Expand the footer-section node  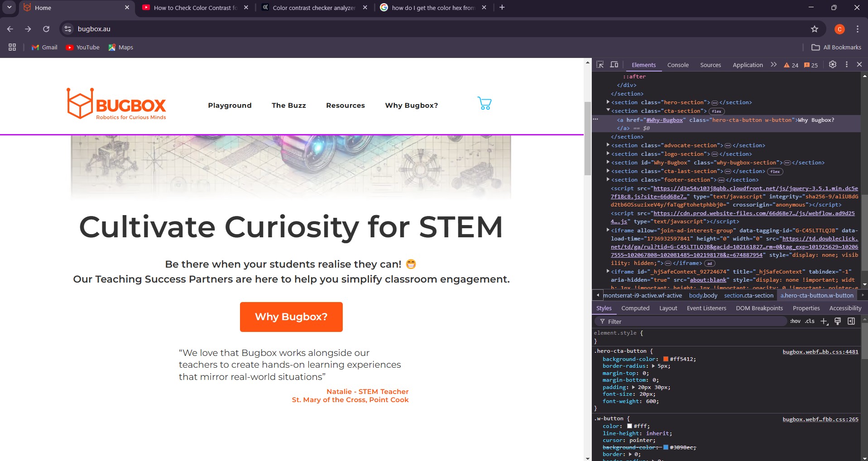(608, 180)
